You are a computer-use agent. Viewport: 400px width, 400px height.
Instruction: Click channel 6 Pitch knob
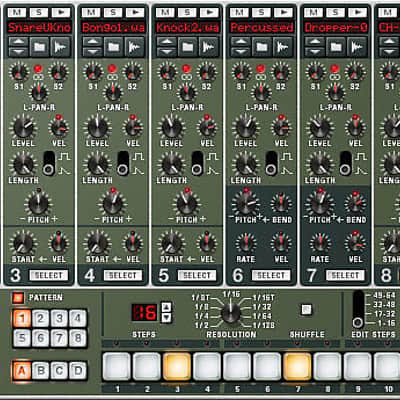[x=246, y=204]
